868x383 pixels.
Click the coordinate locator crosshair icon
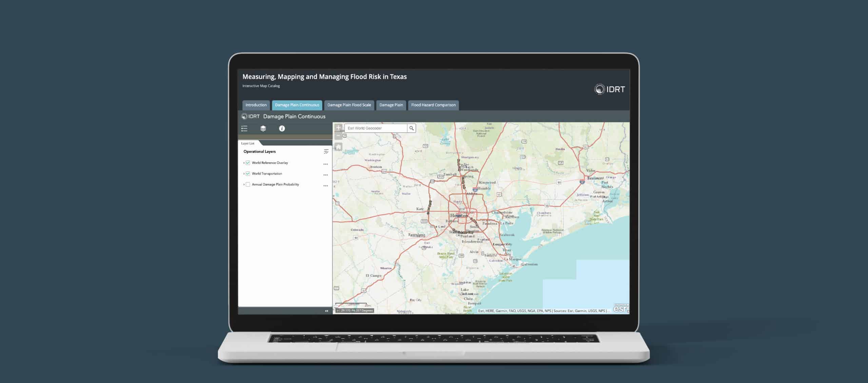pyautogui.click(x=338, y=310)
